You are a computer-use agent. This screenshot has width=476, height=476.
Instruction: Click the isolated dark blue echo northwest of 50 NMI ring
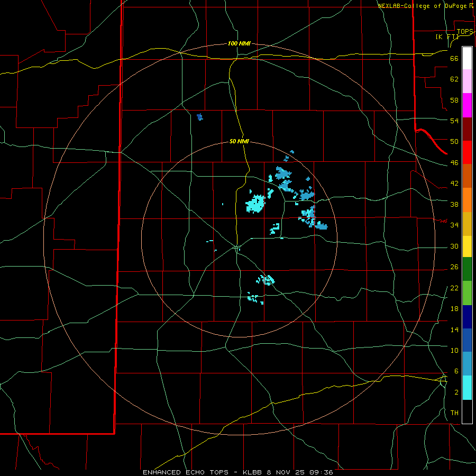tap(199, 117)
